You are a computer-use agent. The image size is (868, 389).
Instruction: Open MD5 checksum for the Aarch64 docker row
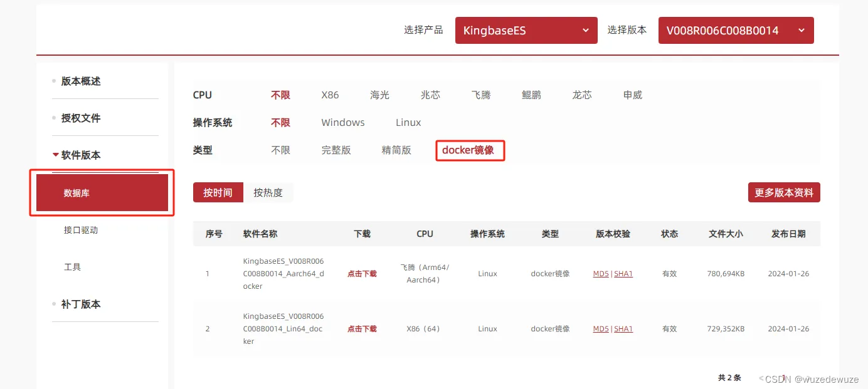pyautogui.click(x=601, y=274)
